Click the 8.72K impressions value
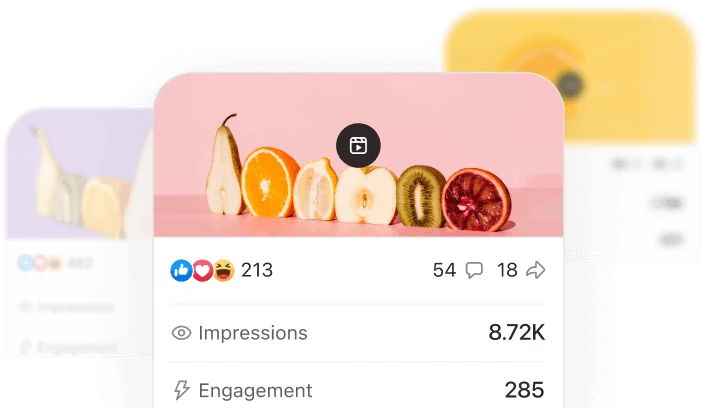The height and width of the screenshot is (408, 705). 517,332
